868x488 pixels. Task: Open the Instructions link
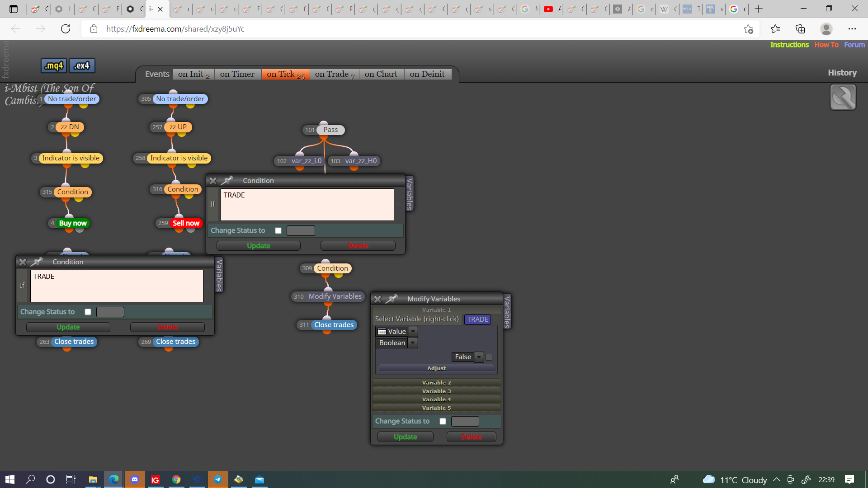click(x=789, y=45)
